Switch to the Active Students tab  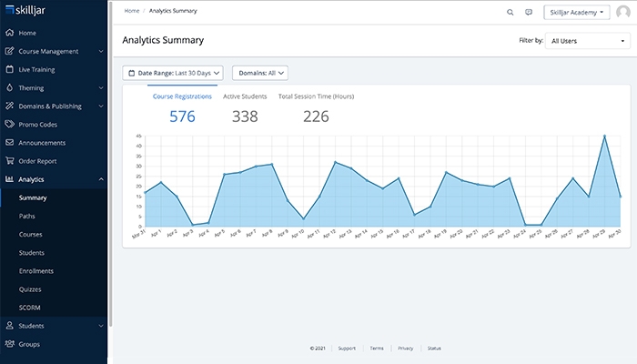245,96
